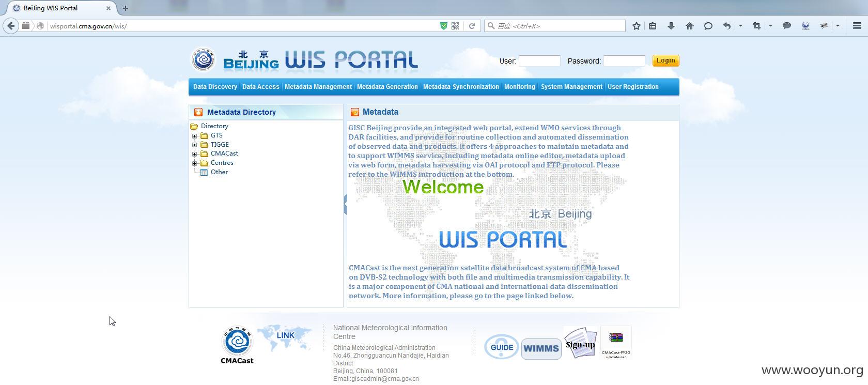Expand the GTS folder node
868x385 pixels.
pyautogui.click(x=195, y=136)
